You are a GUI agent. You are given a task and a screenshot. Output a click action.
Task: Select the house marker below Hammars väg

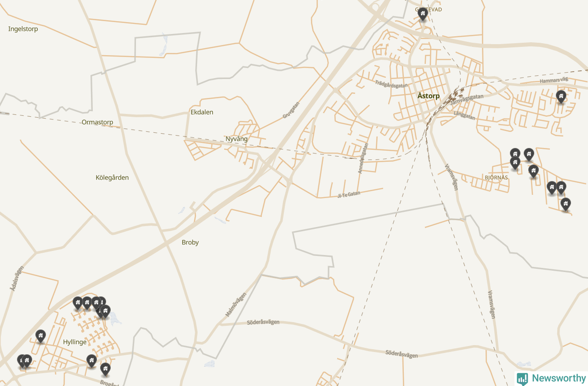pos(560,96)
